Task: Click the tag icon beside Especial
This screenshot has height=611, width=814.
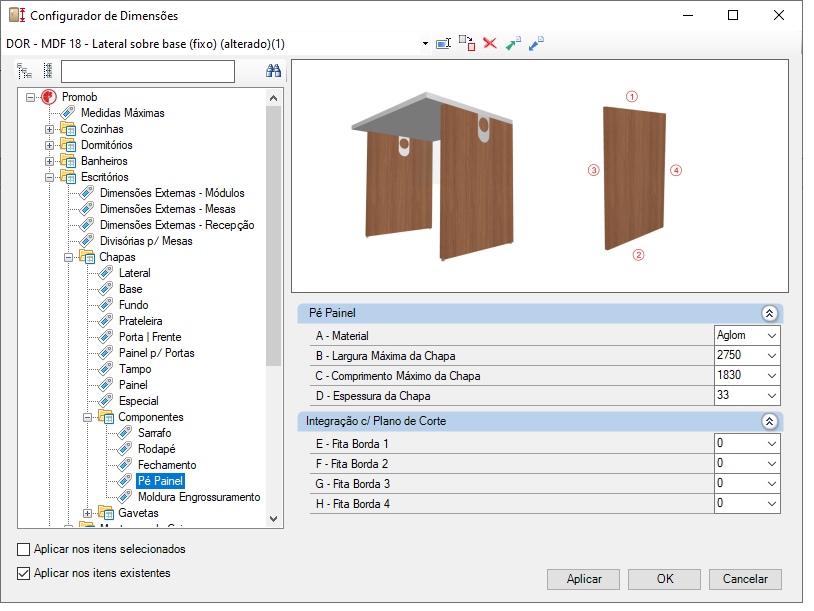Action: pos(106,401)
